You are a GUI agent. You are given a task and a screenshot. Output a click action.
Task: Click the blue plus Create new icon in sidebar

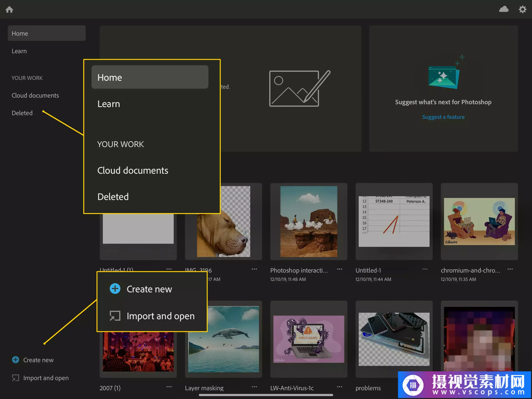16,360
